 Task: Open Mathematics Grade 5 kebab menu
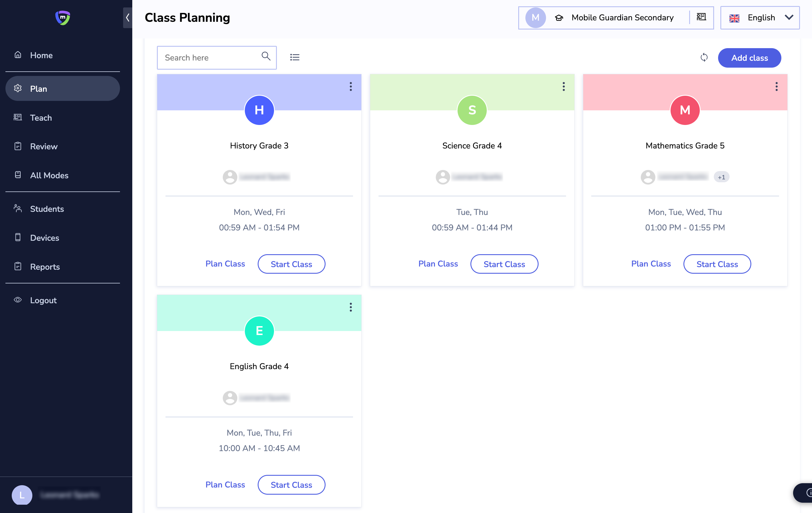[x=776, y=87]
